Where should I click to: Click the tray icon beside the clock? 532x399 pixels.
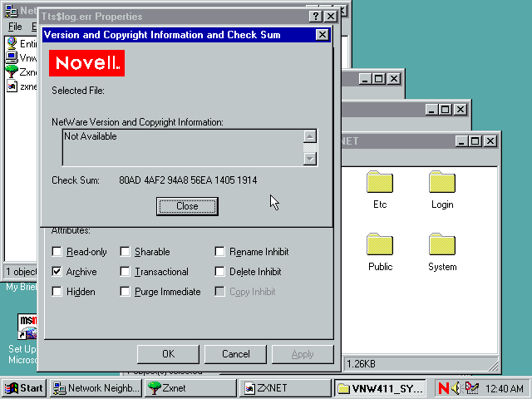471,388
